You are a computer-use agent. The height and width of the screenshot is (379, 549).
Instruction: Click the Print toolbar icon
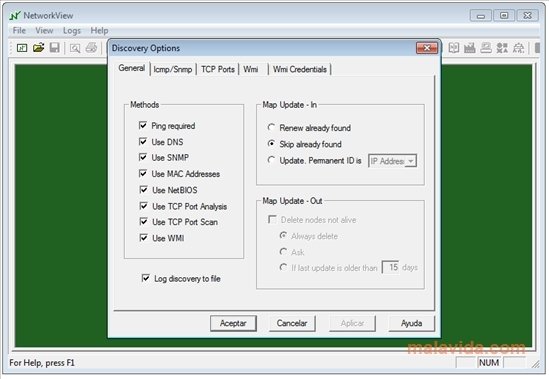click(91, 47)
